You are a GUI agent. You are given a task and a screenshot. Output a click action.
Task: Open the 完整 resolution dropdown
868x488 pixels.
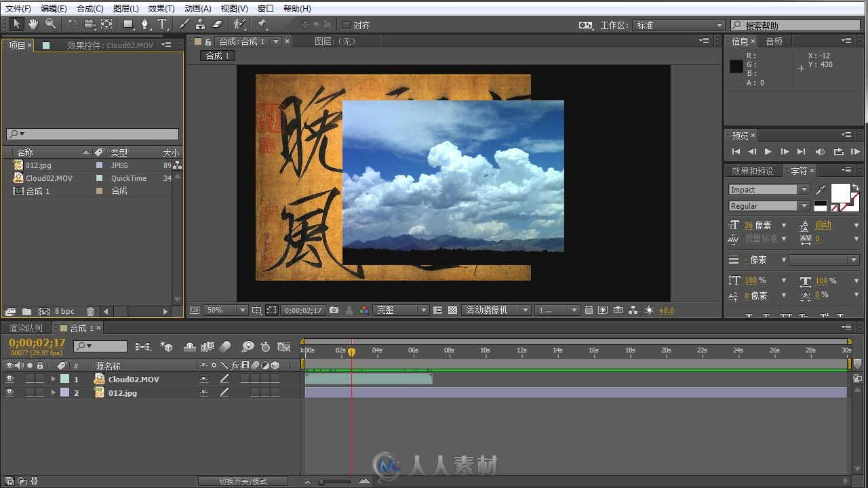[x=401, y=310]
